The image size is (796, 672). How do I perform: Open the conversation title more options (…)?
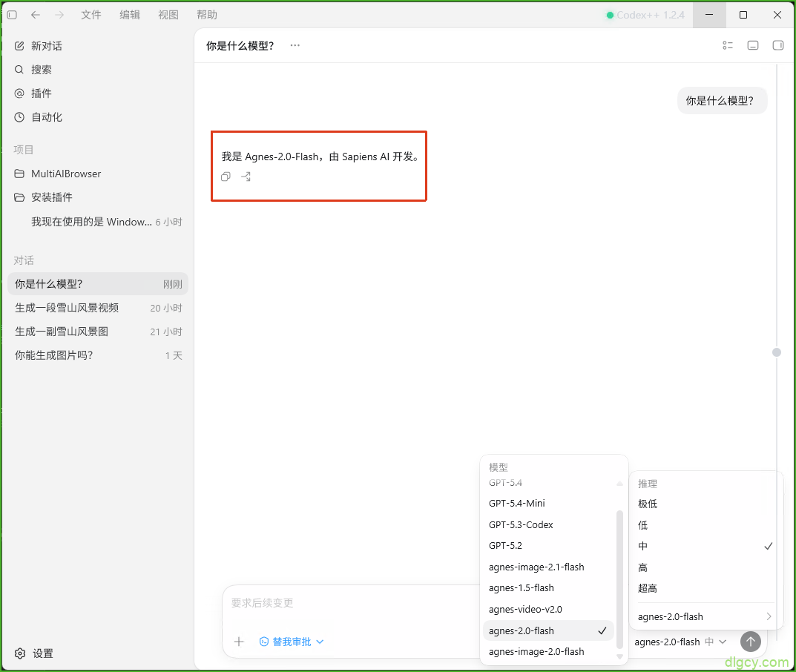(295, 45)
